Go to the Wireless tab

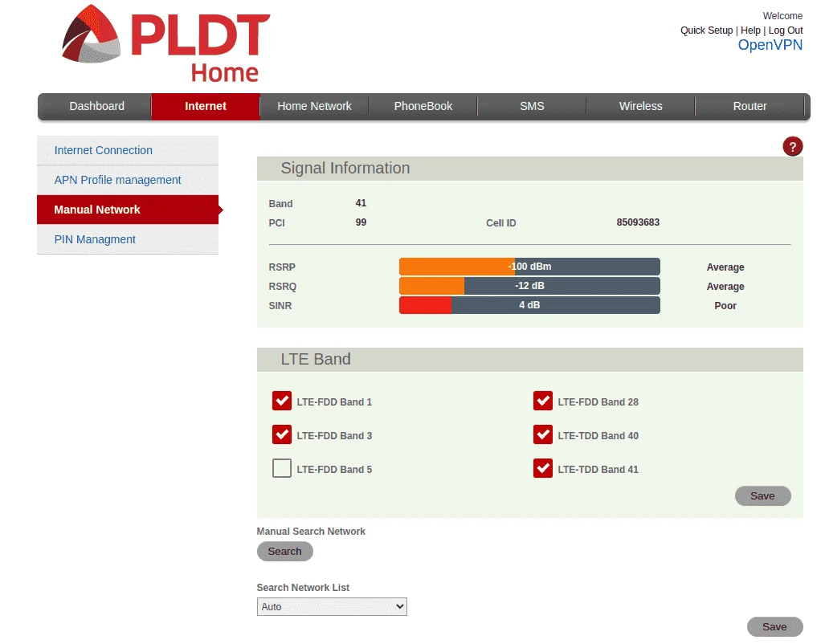[x=640, y=106]
